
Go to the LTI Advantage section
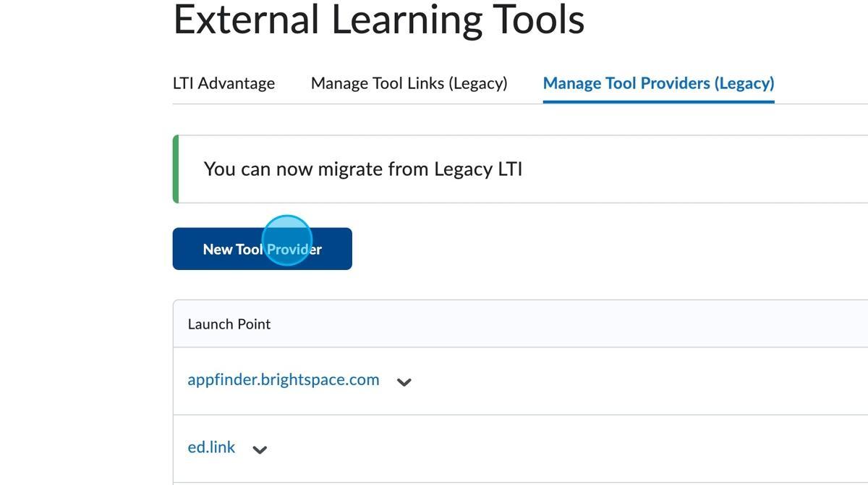click(x=224, y=83)
